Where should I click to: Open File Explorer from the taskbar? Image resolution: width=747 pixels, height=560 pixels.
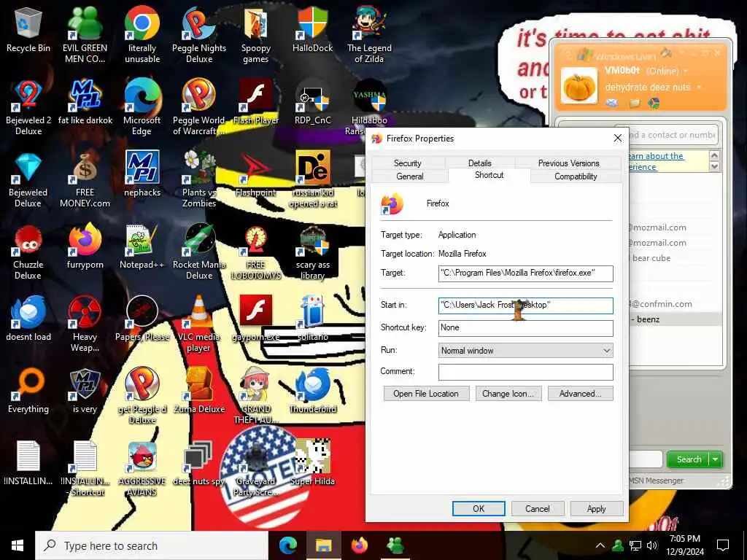323,545
